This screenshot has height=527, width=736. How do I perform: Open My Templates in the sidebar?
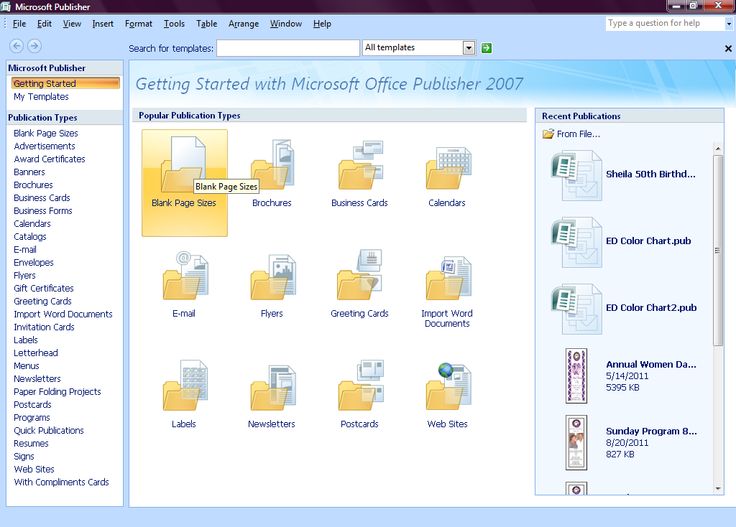(41, 97)
